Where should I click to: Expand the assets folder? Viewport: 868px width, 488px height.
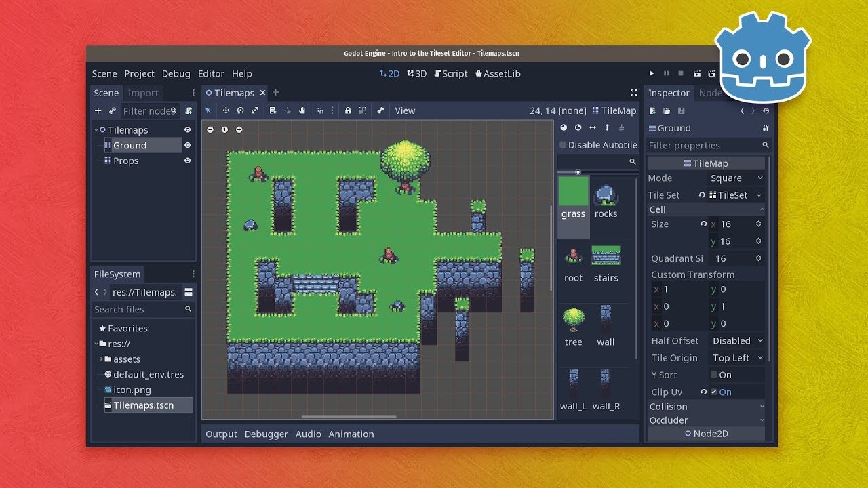101,359
